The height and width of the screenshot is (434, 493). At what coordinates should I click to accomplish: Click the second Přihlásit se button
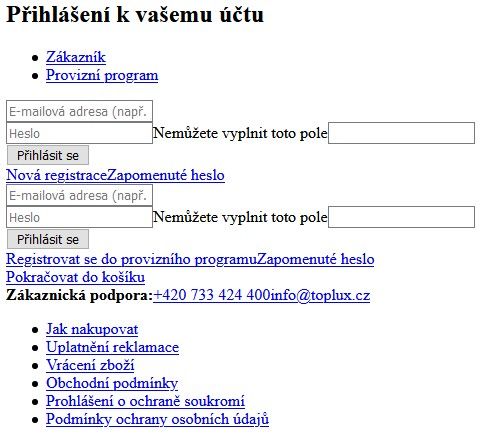pos(48,239)
